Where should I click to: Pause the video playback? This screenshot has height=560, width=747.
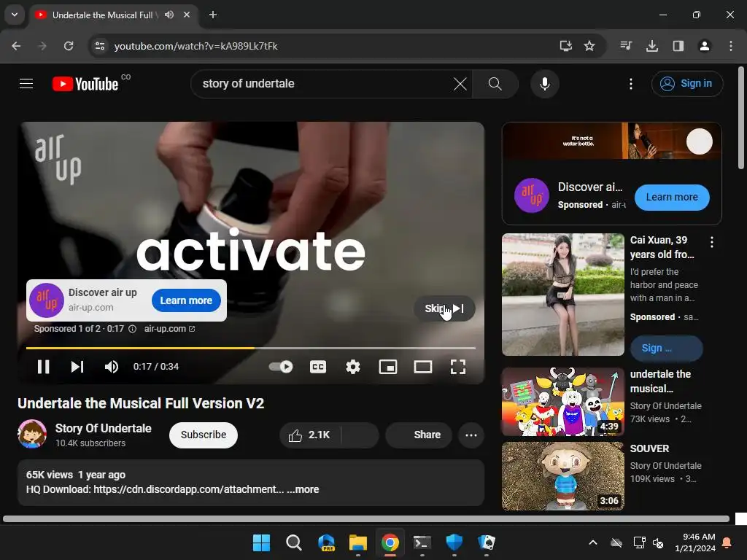[43, 367]
